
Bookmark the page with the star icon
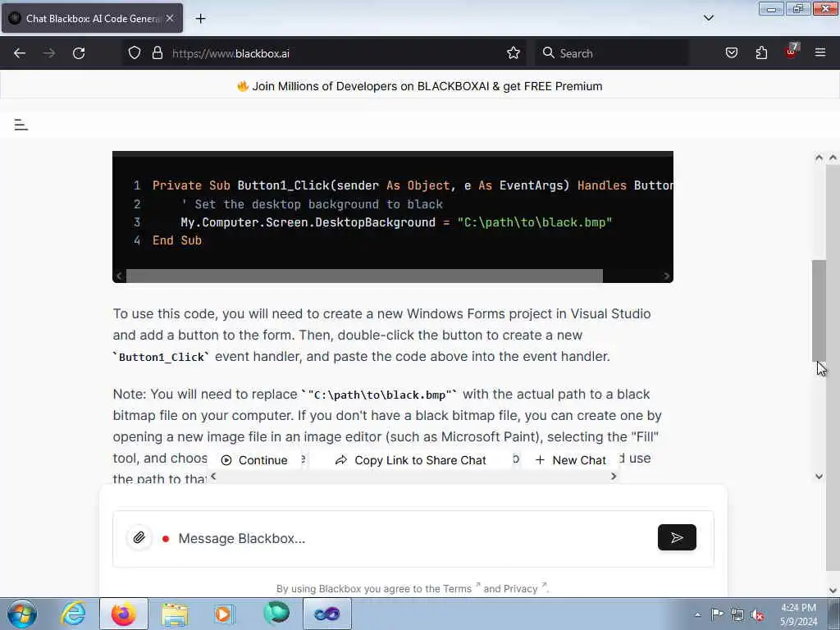(x=514, y=53)
